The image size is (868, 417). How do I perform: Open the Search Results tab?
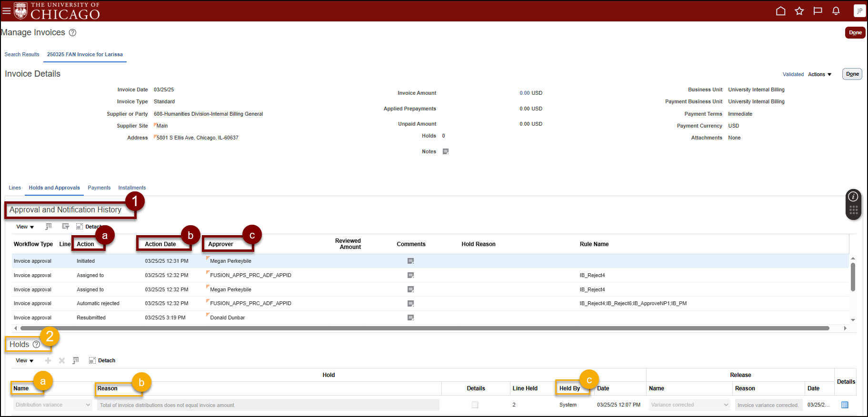click(x=22, y=54)
